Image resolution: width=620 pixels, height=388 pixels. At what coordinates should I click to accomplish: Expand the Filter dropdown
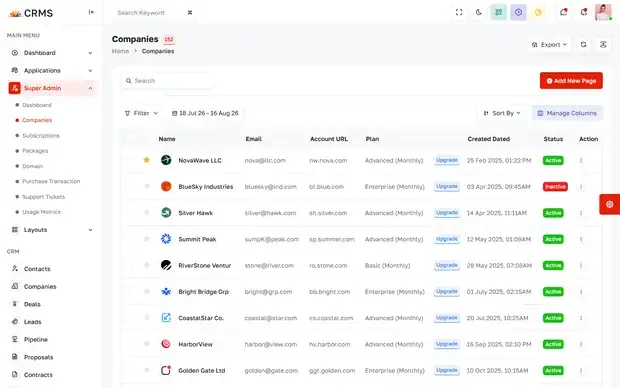pyautogui.click(x=141, y=113)
